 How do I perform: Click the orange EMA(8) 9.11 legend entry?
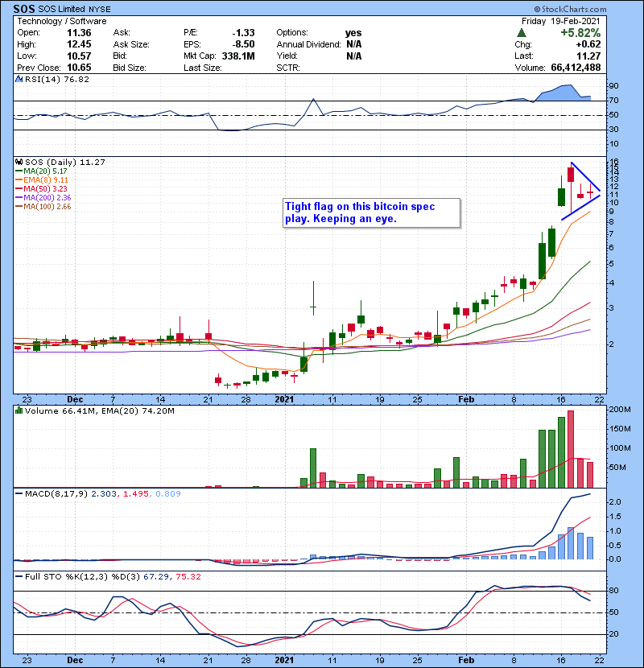[x=42, y=179]
